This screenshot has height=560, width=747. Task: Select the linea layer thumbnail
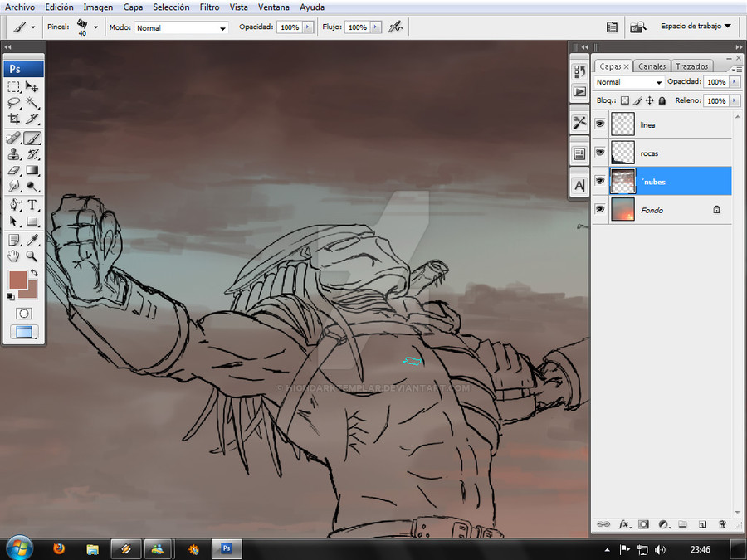pyautogui.click(x=622, y=124)
